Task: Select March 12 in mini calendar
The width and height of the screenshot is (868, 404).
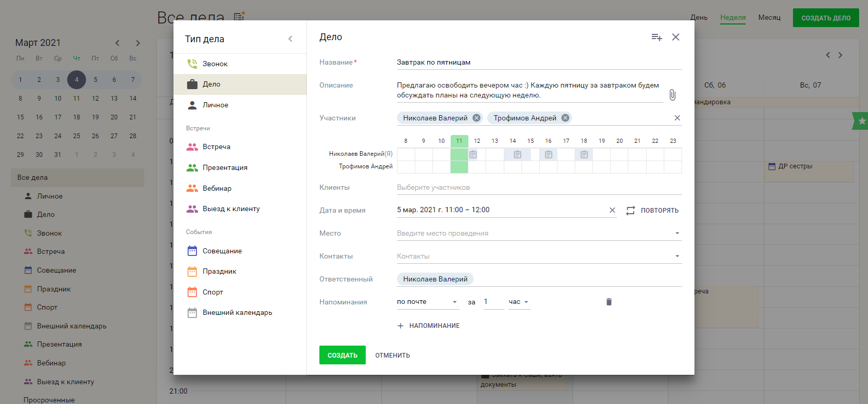Action: click(x=95, y=99)
